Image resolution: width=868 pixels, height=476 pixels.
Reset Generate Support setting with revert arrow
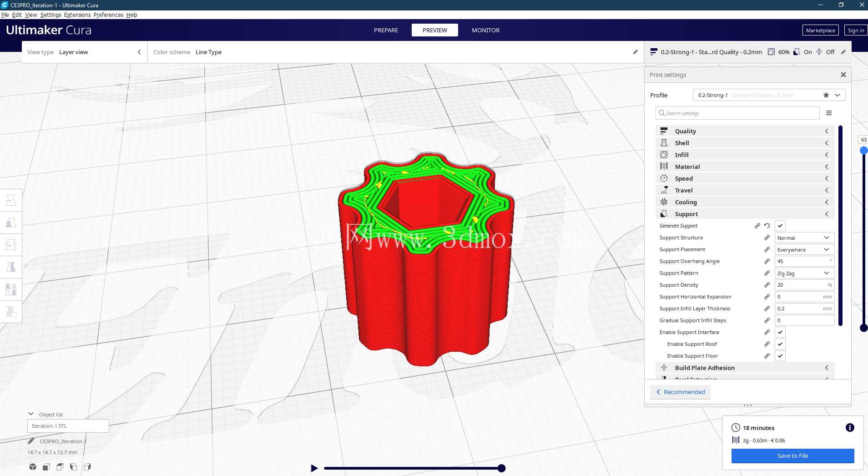coord(767,226)
